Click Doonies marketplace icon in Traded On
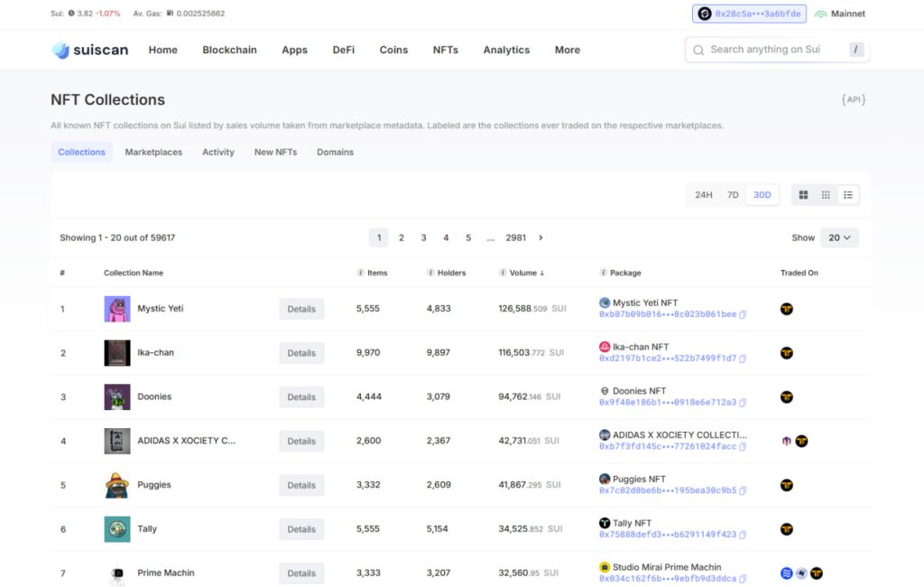Image resolution: width=924 pixels, height=587 pixels. (x=787, y=397)
